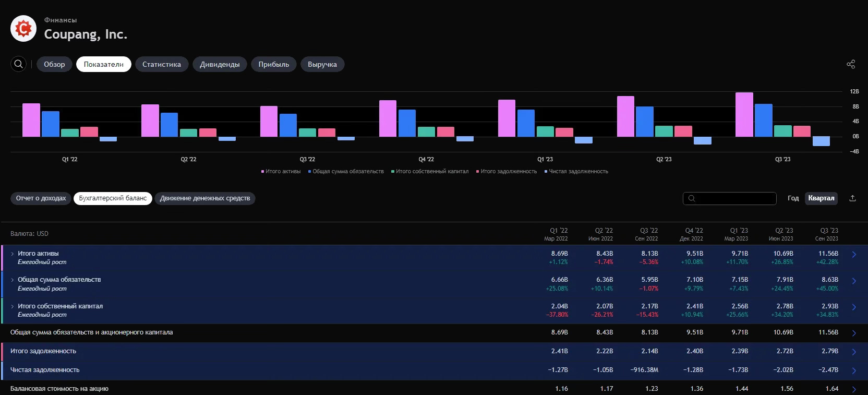Viewport: 868px width, 395px height.
Task: Expand the Итого собственный капитал row chevron
Action: (x=13, y=306)
